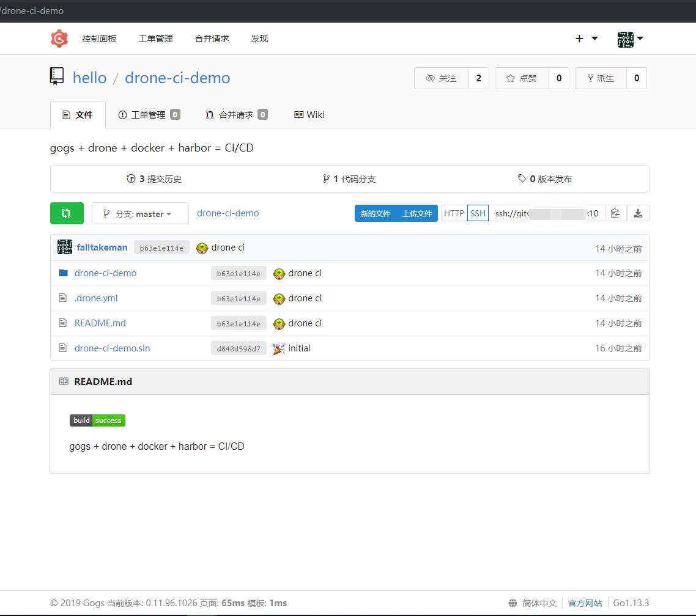696x616 pixels.
Task: View 1 代码分支 branches
Action: pos(349,178)
